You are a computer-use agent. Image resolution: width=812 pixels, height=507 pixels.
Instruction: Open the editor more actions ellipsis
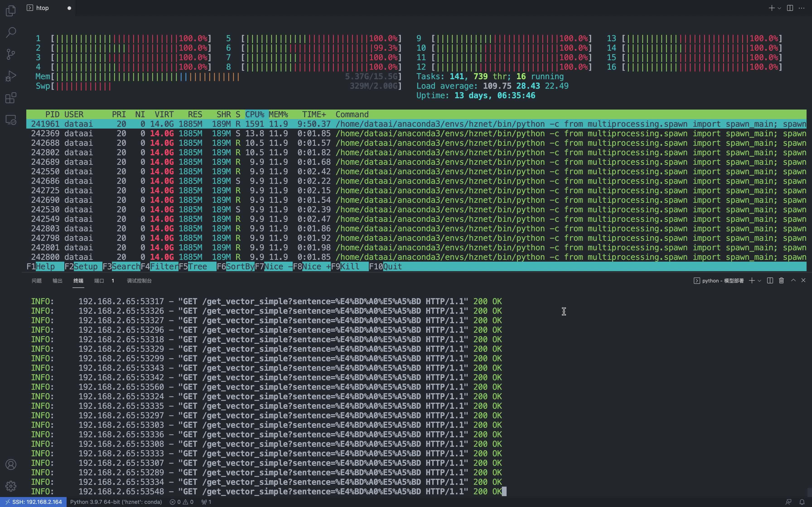(x=802, y=8)
